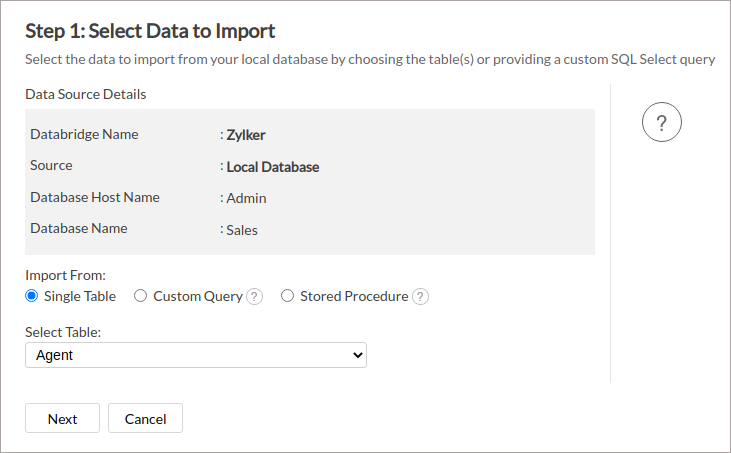Click the large circled question mark help icon
Image resolution: width=731 pixels, height=453 pixels.
[661, 122]
